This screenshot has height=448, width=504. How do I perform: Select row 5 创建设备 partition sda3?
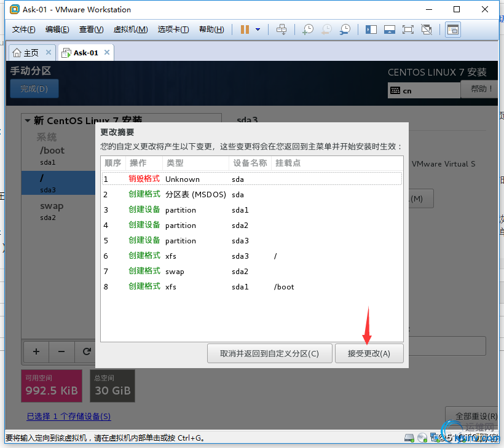click(x=252, y=241)
